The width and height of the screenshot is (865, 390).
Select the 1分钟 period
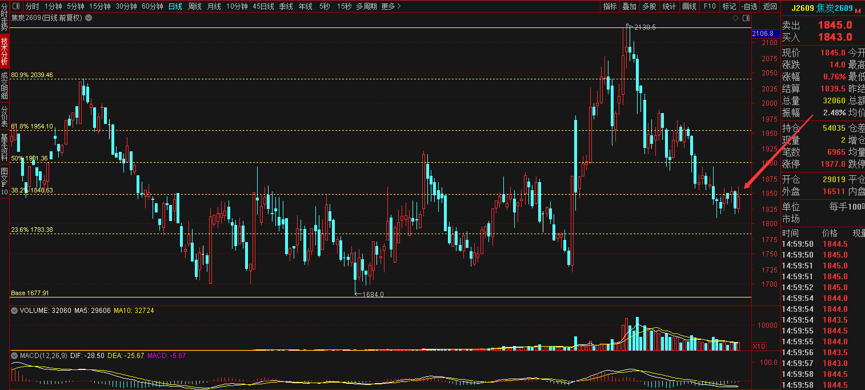[x=54, y=7]
